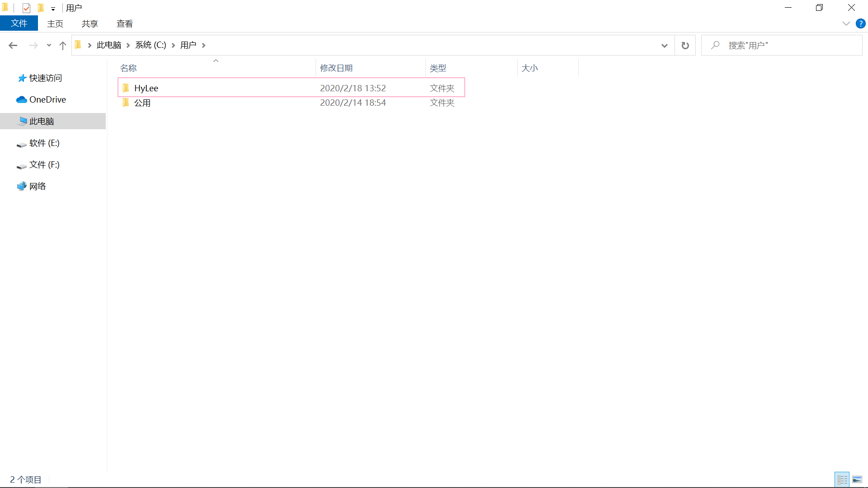
Task: Expand the address bar history dropdown
Action: tap(664, 45)
